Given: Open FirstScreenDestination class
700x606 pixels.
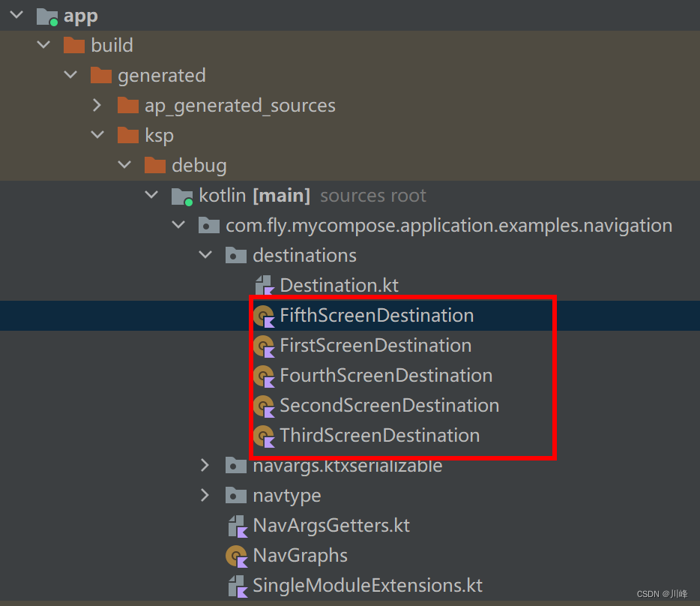Looking at the screenshot, I should (x=376, y=346).
